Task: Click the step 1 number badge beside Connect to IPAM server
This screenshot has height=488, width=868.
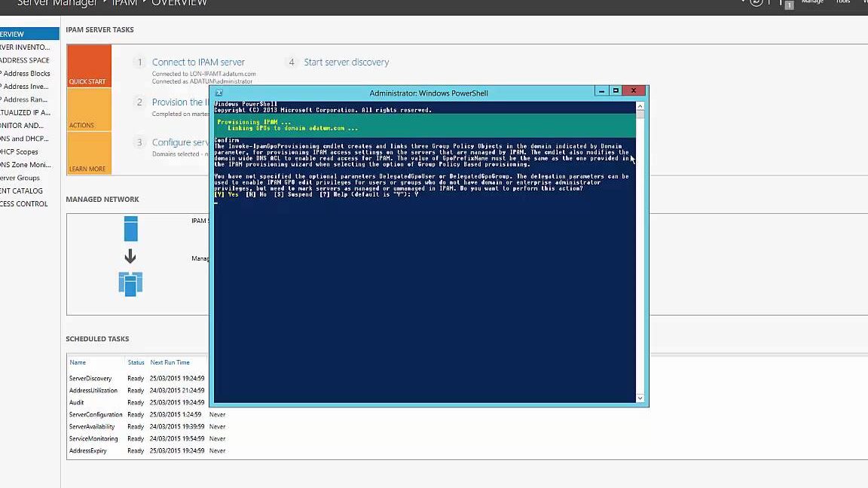Action: pos(139,62)
